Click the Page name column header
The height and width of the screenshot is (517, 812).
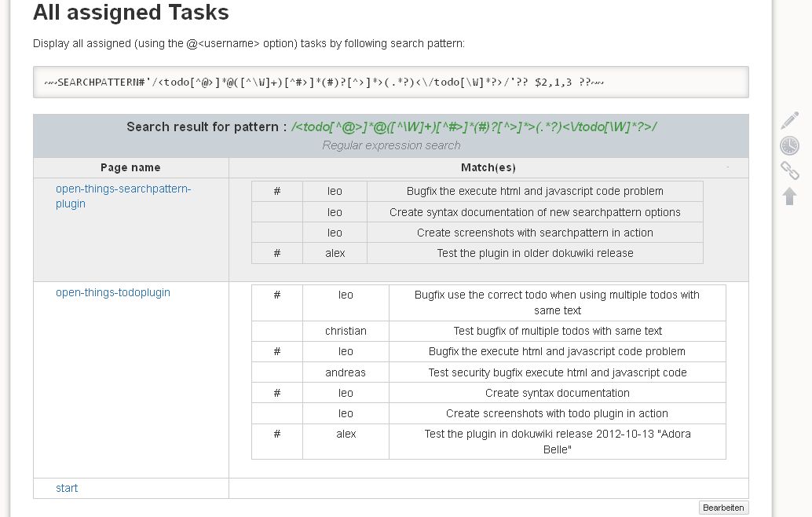pyautogui.click(x=130, y=167)
